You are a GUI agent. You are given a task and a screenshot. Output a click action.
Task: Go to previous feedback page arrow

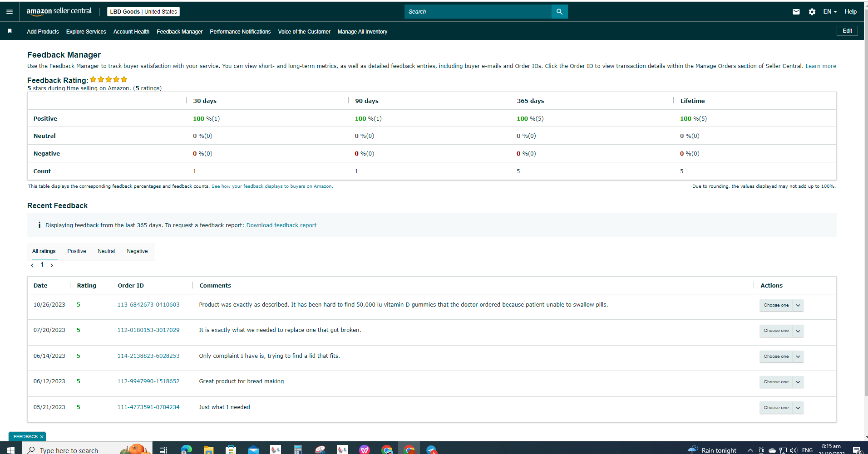(x=32, y=265)
